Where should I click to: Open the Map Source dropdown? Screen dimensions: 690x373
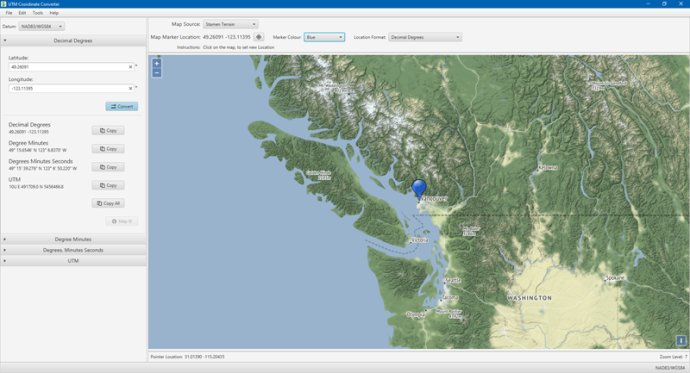click(x=231, y=24)
